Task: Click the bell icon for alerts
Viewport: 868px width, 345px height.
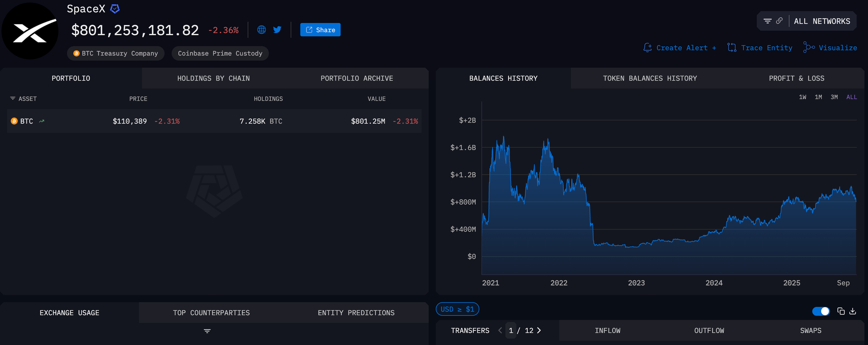Action: point(648,48)
